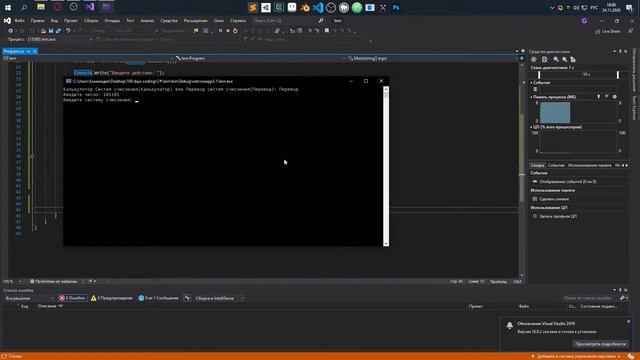
Task: Click the Запись профиля ЦП link
Action: click(558, 217)
